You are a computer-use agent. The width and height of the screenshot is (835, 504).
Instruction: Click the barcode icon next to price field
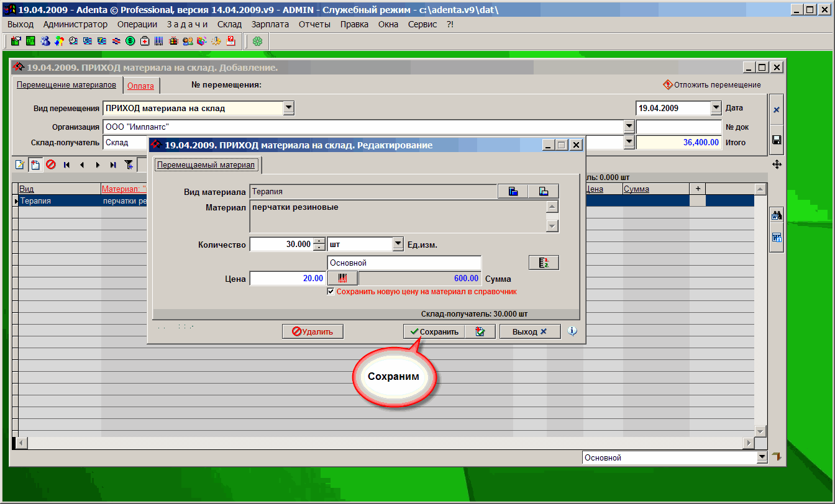coord(342,279)
